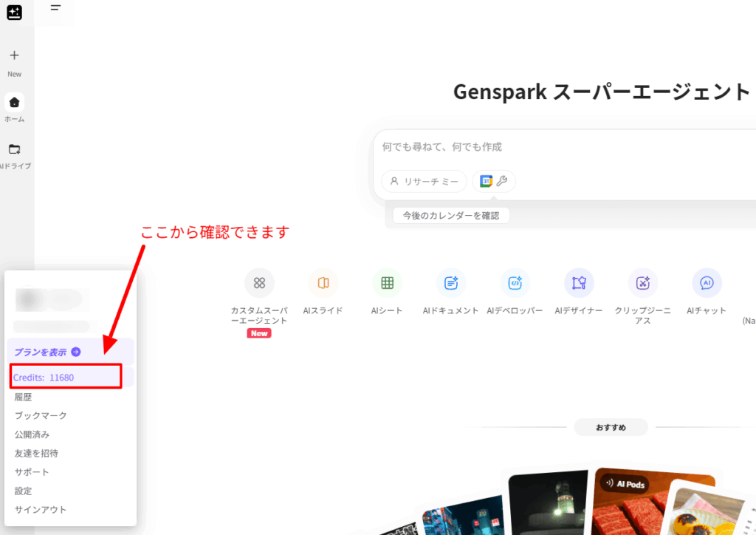Select 履歴 from the account menu
The height and width of the screenshot is (535, 756).
[24, 397]
